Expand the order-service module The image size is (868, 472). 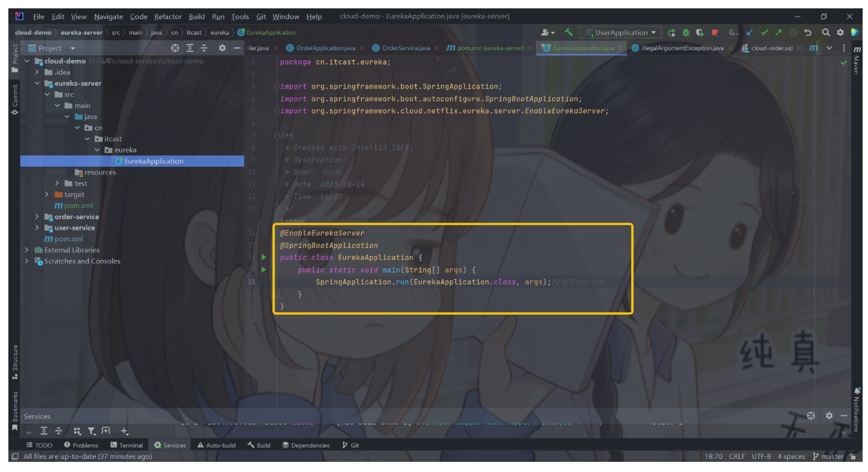point(37,217)
